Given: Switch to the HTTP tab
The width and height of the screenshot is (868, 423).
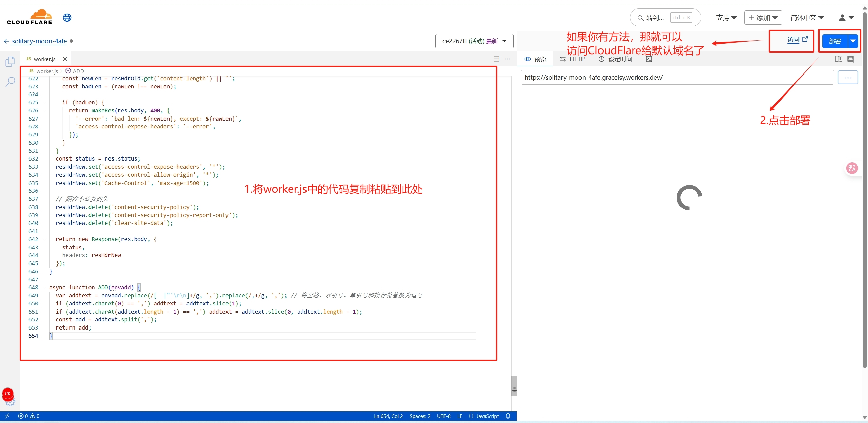Looking at the screenshot, I should coord(572,59).
